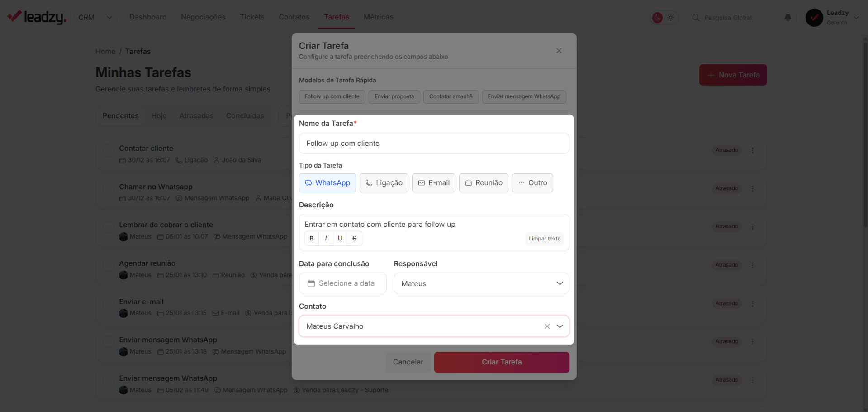The width and height of the screenshot is (868, 412).
Task: Select the Atrasadas filter tab
Action: tap(196, 116)
